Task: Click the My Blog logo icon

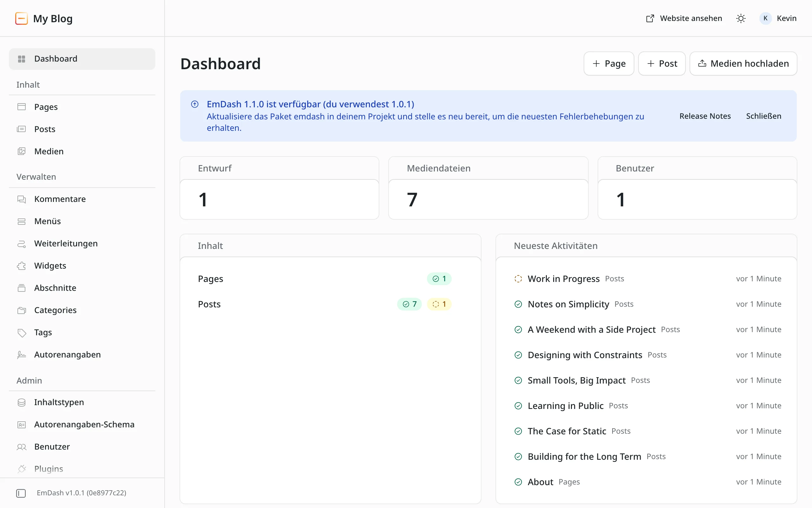Action: (x=22, y=18)
